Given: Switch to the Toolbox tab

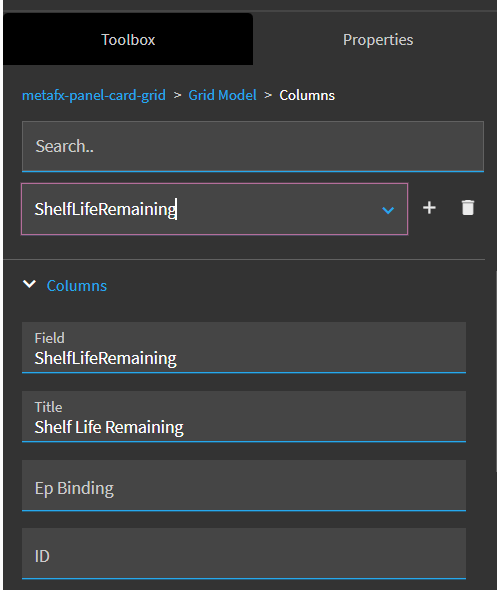Looking at the screenshot, I should [128, 40].
